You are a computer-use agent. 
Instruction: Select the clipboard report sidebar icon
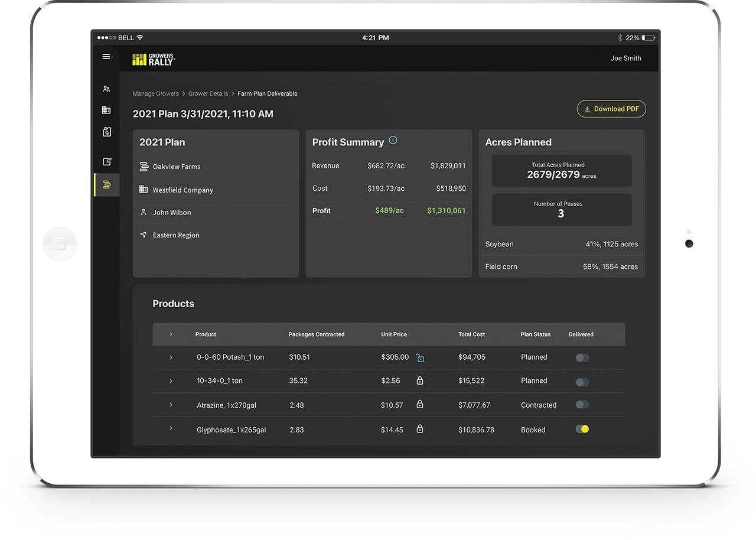(106, 132)
